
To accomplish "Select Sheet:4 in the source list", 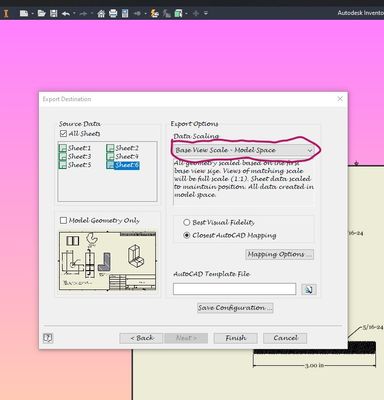I will 123,156.
